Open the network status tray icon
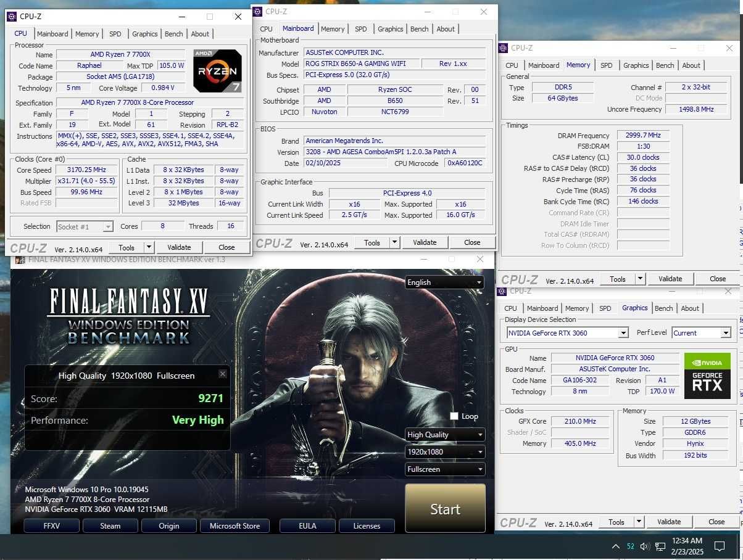743x560 pixels. point(660,546)
